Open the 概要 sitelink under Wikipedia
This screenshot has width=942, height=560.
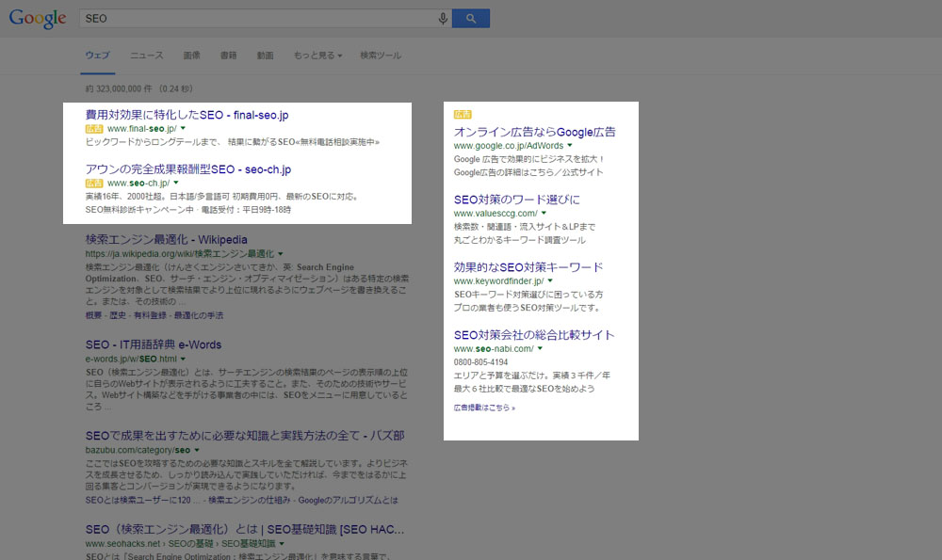pyautogui.click(x=93, y=315)
